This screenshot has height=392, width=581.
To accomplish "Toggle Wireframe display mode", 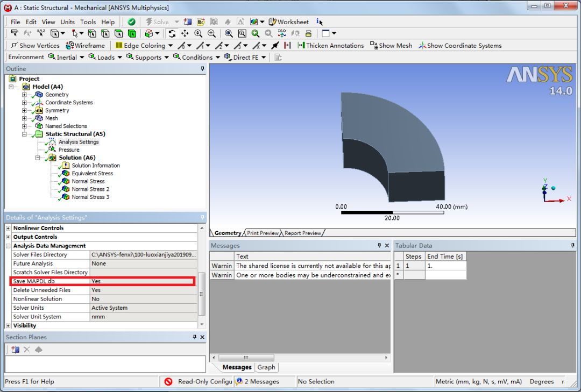I will point(85,46).
